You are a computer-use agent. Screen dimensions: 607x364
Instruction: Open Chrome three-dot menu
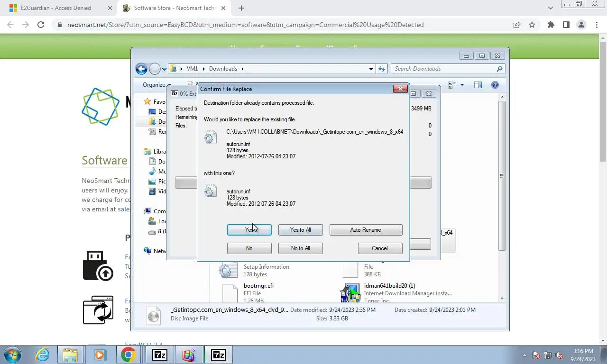(596, 25)
